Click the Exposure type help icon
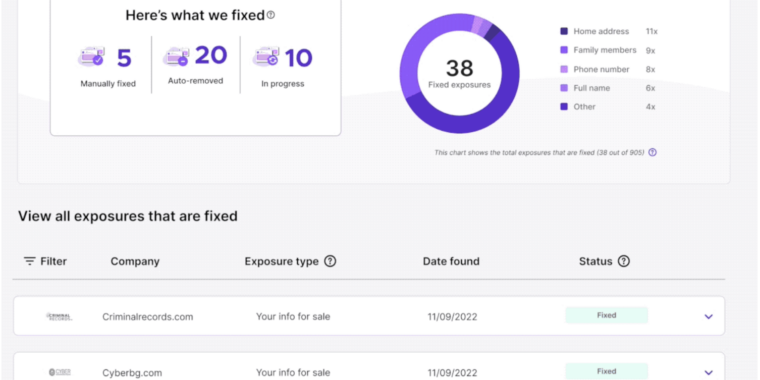760x380 pixels. tap(330, 261)
